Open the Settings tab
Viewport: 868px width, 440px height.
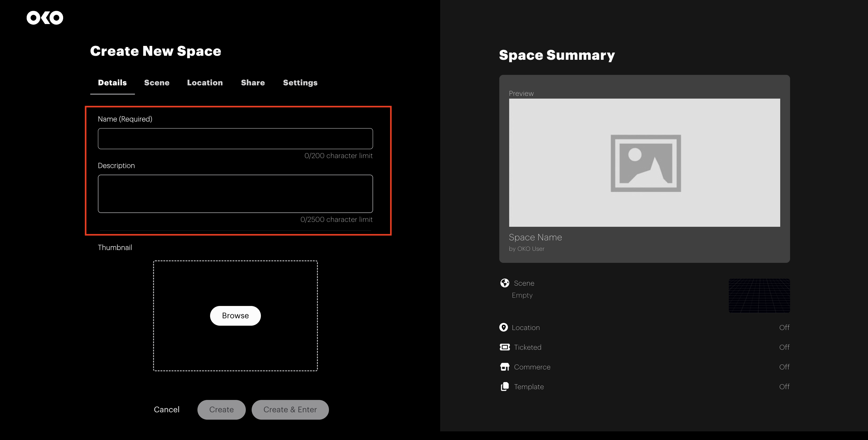[300, 83]
